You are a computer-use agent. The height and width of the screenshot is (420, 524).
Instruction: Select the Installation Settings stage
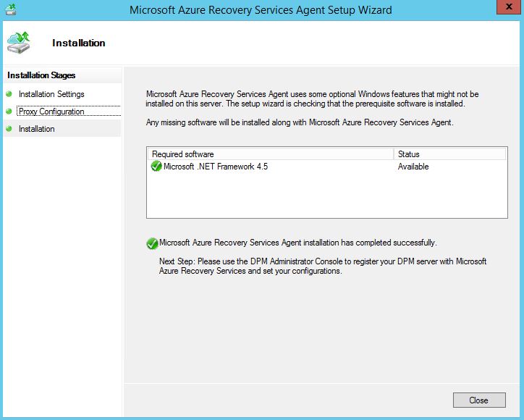coord(51,94)
